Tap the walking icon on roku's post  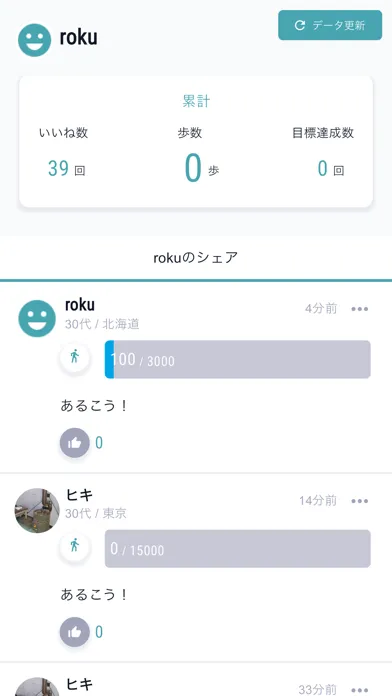[x=75, y=356]
